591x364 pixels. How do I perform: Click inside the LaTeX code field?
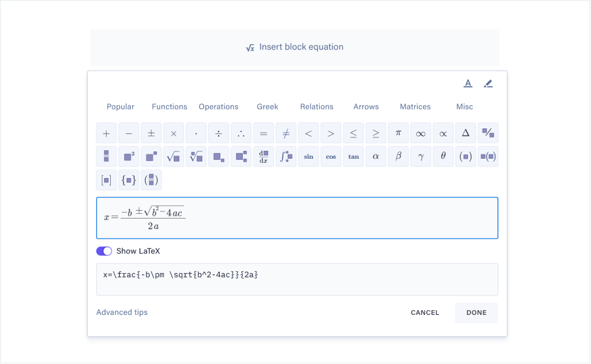(x=297, y=279)
